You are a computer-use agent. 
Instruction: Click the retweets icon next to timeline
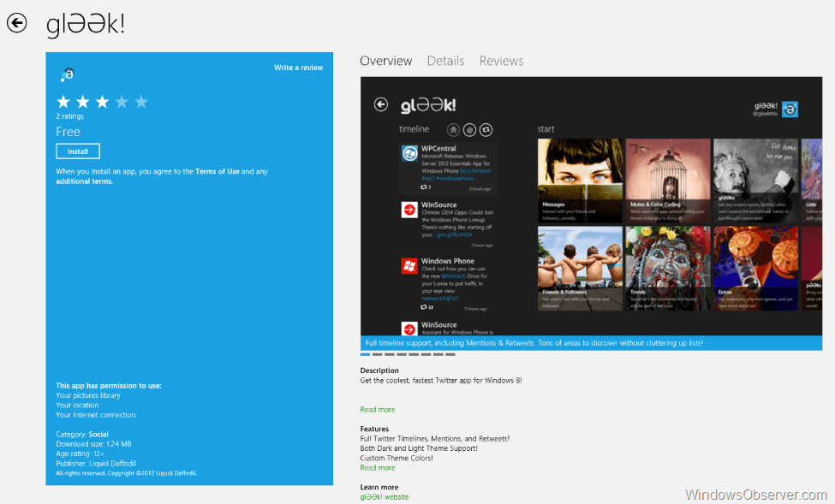486,129
